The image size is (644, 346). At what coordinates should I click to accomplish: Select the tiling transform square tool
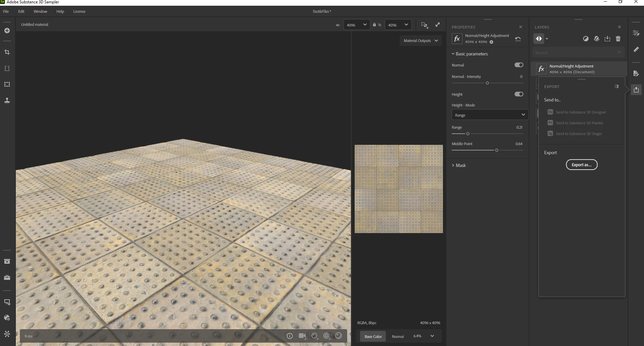pos(7,84)
